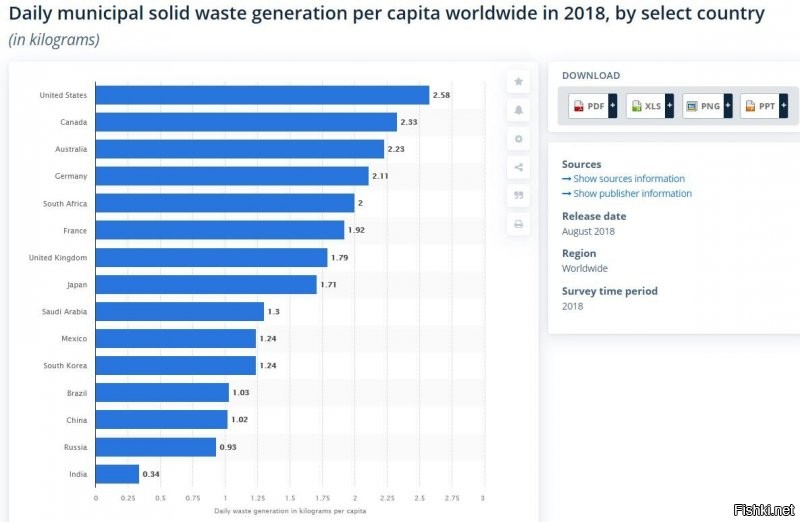The width and height of the screenshot is (800, 522).
Task: Select the India bar in the chart
Action: (117, 473)
